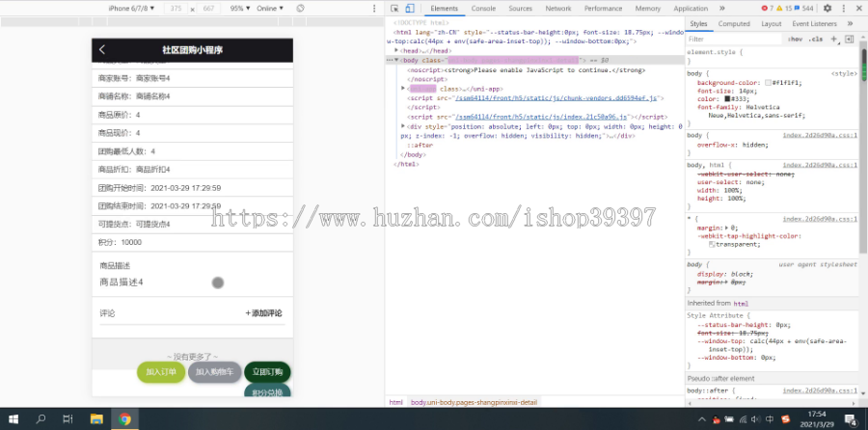The width and height of the screenshot is (868, 430).
Task: Collapse the body element node
Action: [396, 60]
